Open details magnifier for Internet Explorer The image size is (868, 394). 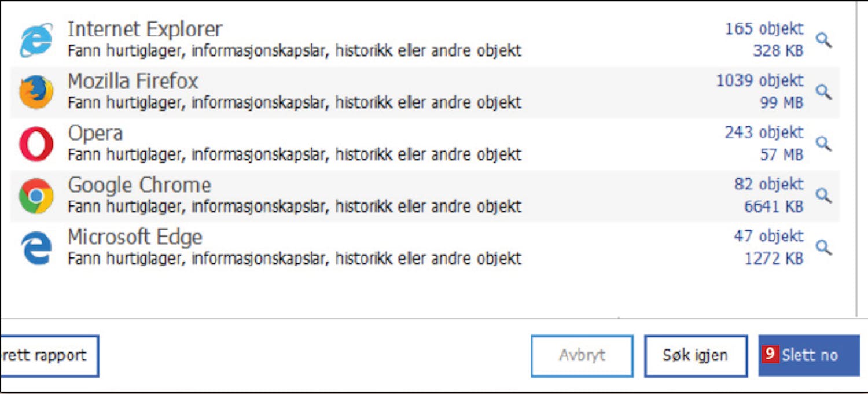823,40
